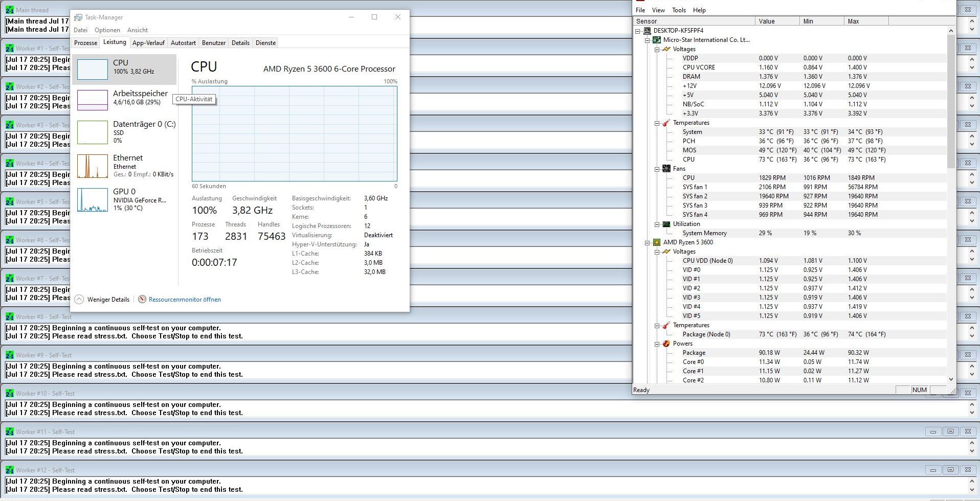Collapse the Fans tree node

[x=657, y=169]
